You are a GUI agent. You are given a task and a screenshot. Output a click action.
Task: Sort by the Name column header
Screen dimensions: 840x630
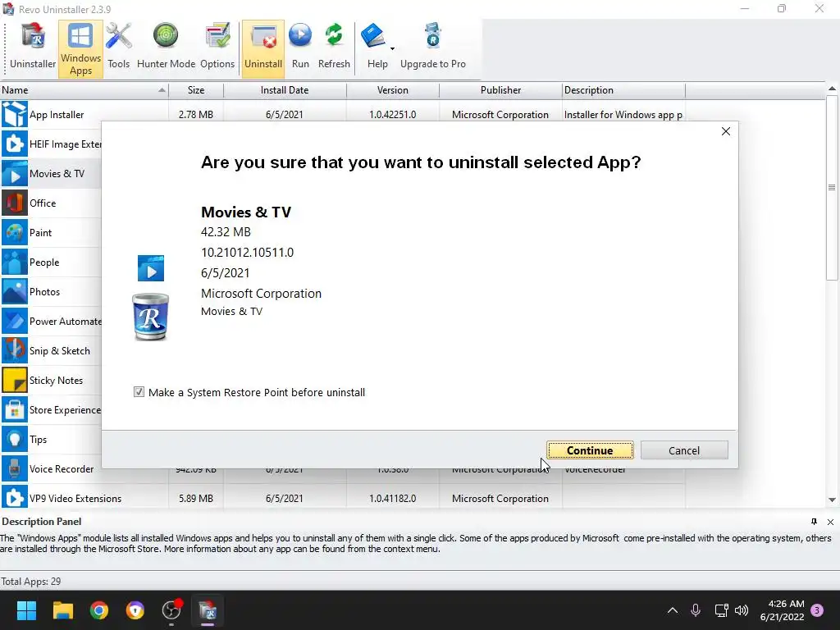(84, 90)
